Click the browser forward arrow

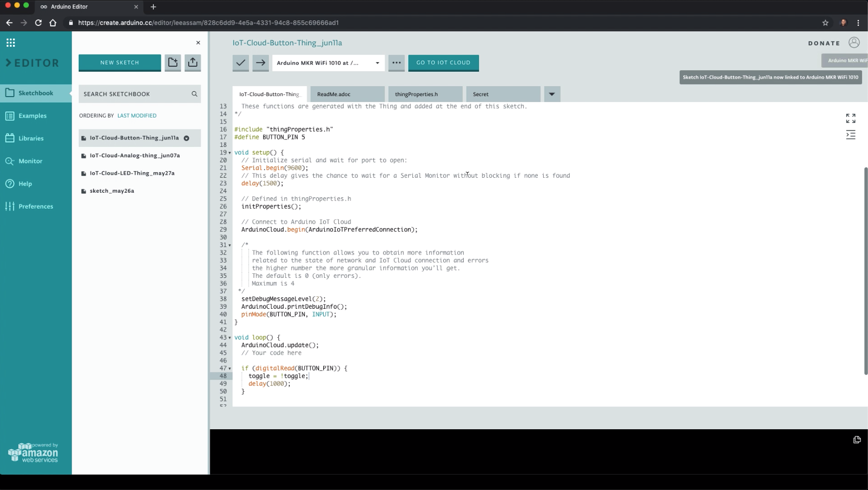tap(24, 22)
